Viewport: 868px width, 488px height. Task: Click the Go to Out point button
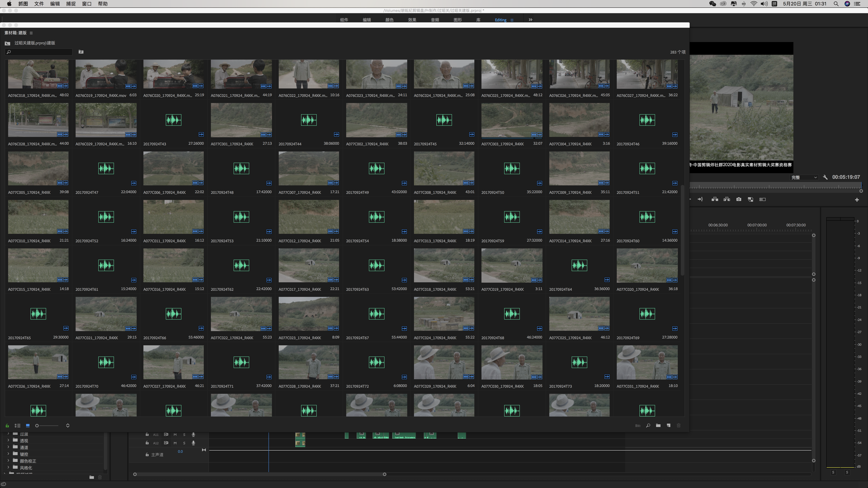click(700, 199)
